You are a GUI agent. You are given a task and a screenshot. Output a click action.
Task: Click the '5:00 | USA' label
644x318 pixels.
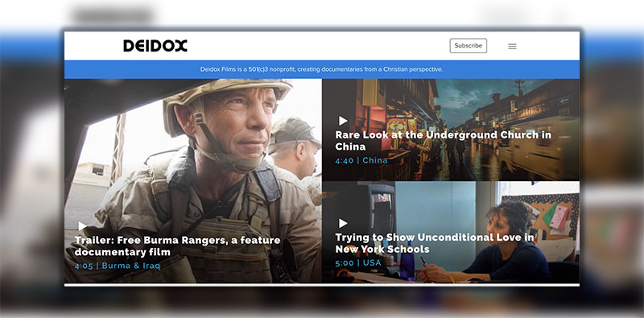tap(358, 262)
